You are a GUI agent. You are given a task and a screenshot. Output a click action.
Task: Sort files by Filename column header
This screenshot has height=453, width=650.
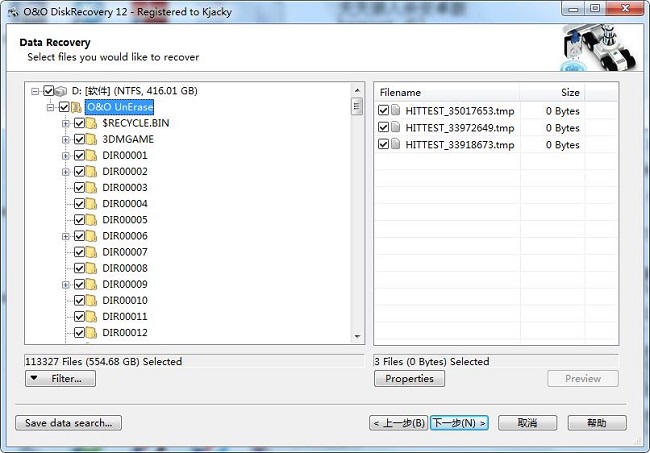pyautogui.click(x=447, y=92)
